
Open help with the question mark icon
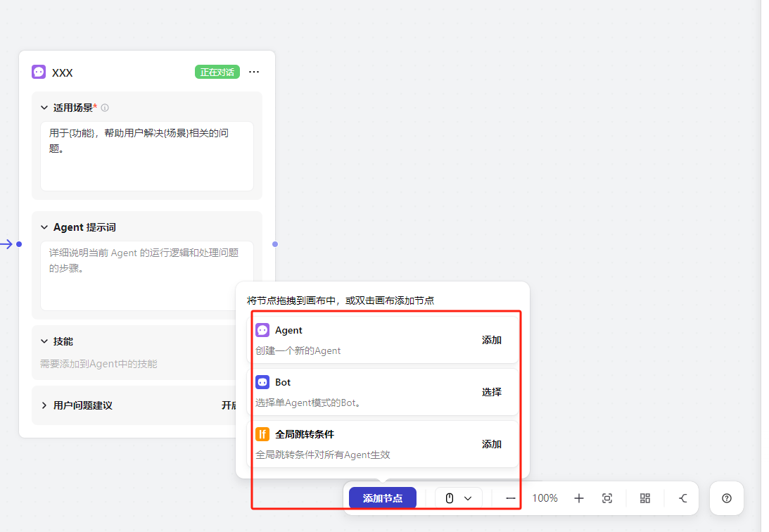727,498
